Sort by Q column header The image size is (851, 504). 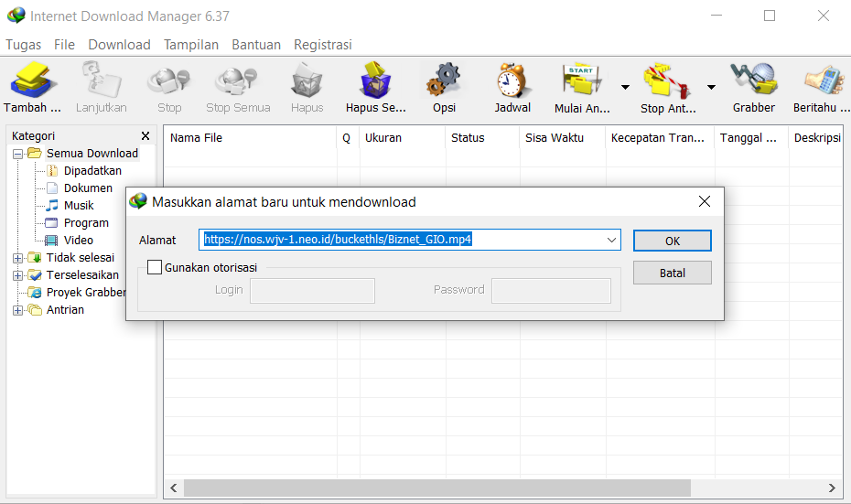point(348,138)
